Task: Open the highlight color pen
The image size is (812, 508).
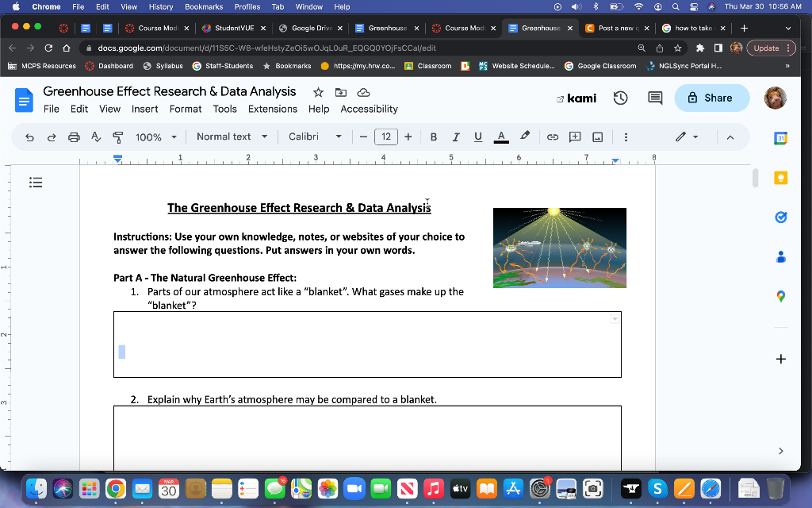Action: (x=525, y=136)
